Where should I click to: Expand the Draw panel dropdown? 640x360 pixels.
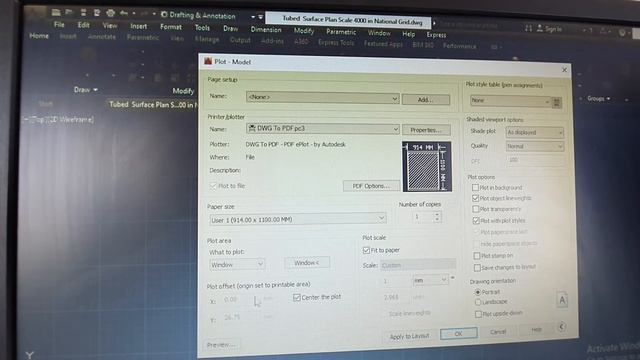tap(86, 89)
